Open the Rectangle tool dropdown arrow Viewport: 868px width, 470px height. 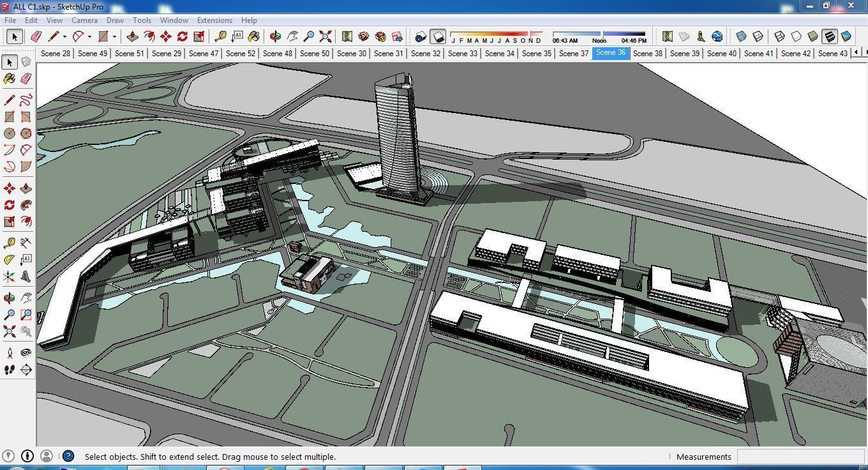point(114,36)
